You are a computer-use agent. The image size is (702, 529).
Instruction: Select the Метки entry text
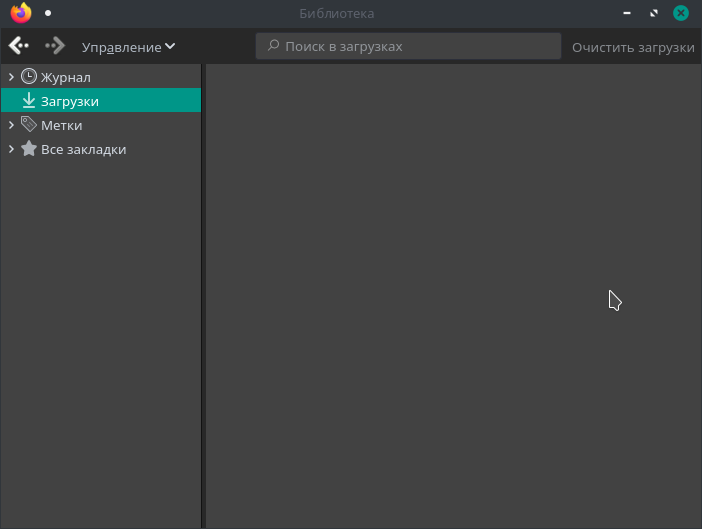click(62, 125)
